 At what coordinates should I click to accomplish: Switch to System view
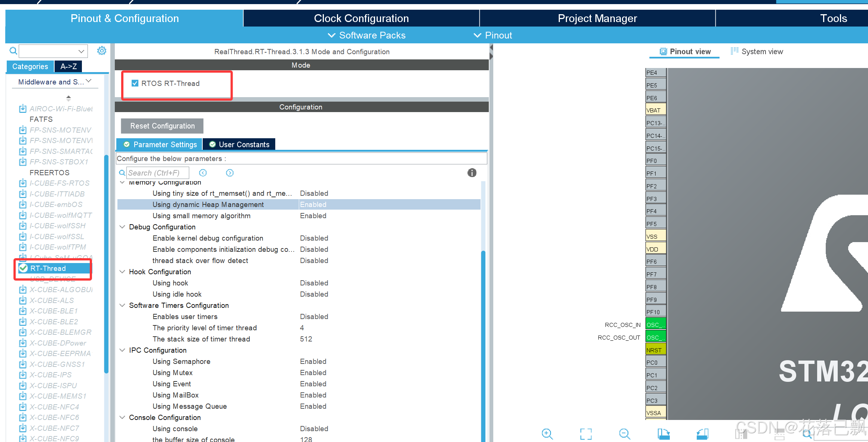point(757,52)
